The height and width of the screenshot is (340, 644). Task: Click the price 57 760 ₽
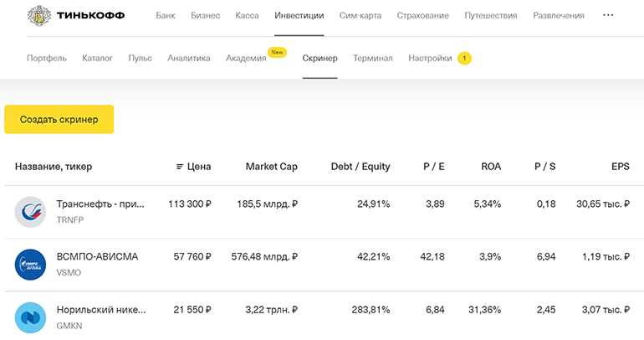[x=192, y=256]
